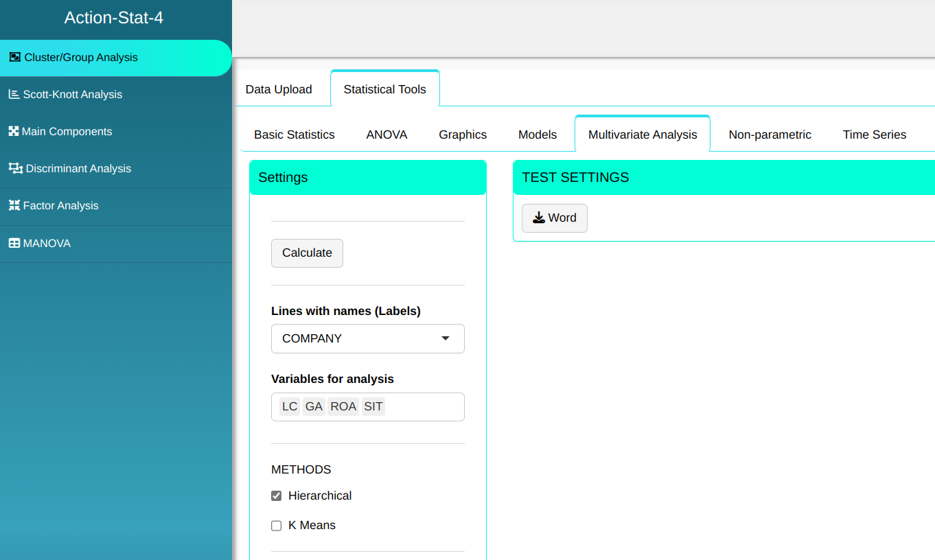Click the Cluster/Group Analysis sidebar icon
This screenshot has height=560, width=935.
(x=14, y=58)
